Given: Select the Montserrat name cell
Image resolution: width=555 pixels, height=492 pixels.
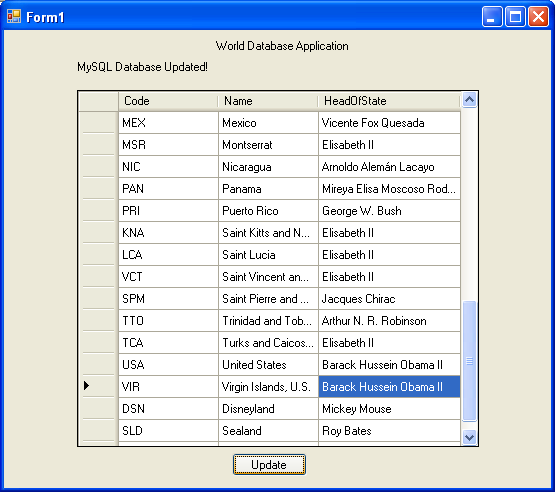Looking at the screenshot, I should point(268,145).
